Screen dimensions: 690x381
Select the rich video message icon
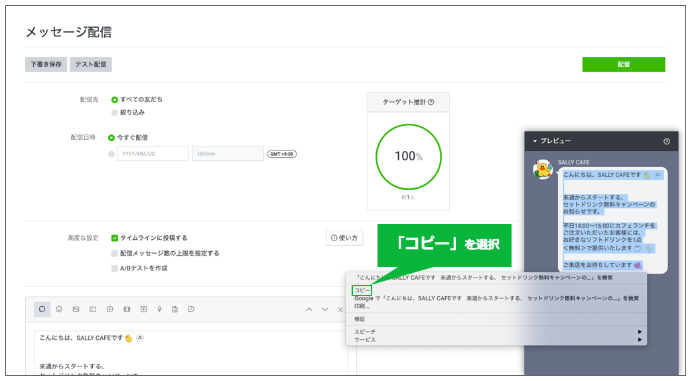(127, 309)
